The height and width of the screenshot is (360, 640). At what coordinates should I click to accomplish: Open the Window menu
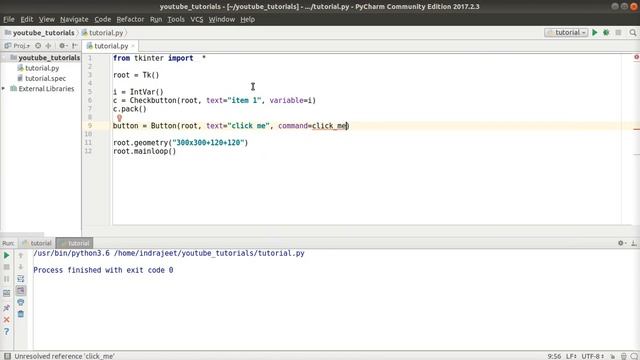pos(222,19)
